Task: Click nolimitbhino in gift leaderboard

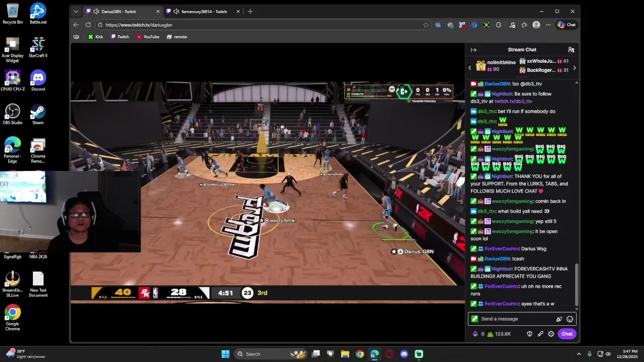Action: (x=501, y=62)
